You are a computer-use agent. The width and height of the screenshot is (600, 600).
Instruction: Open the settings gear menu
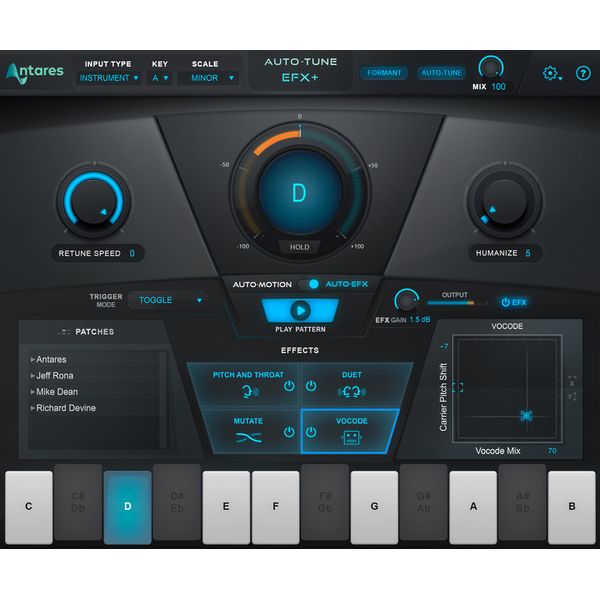pos(552,73)
